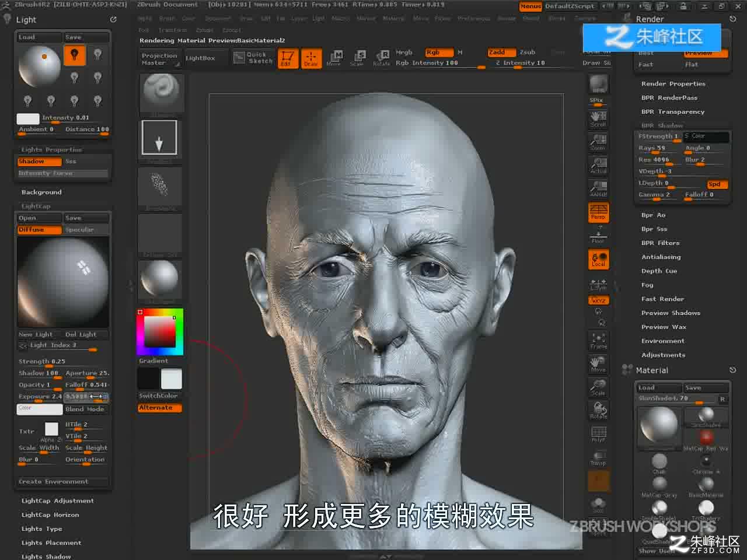The width and height of the screenshot is (747, 560).
Task: Select the Scale tool in top shelf
Action: pyautogui.click(x=357, y=58)
